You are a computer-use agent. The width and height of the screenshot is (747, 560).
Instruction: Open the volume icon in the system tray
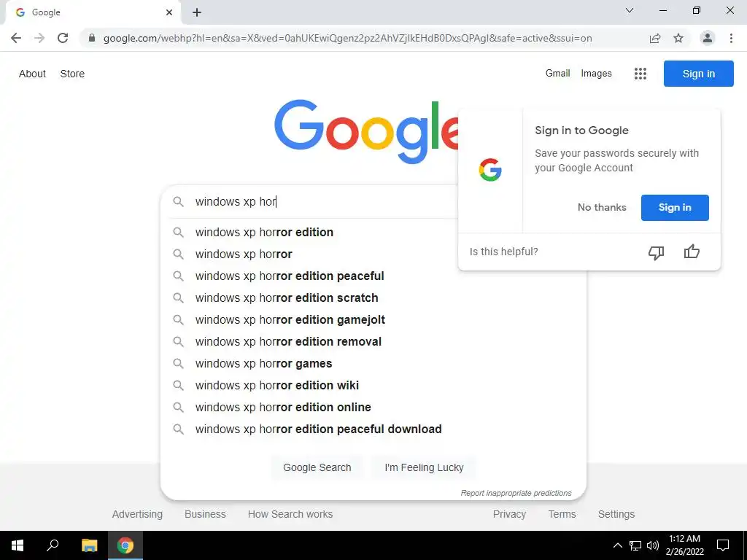click(x=653, y=545)
